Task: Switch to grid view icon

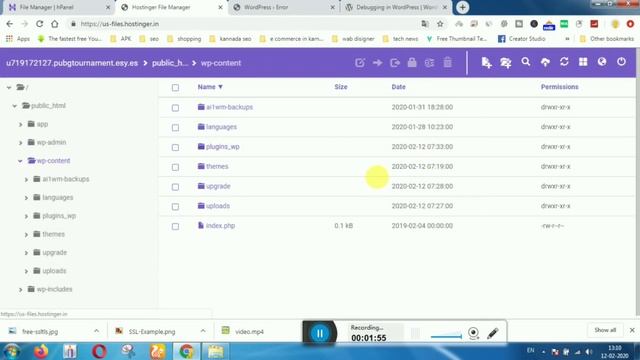Action: (x=583, y=62)
